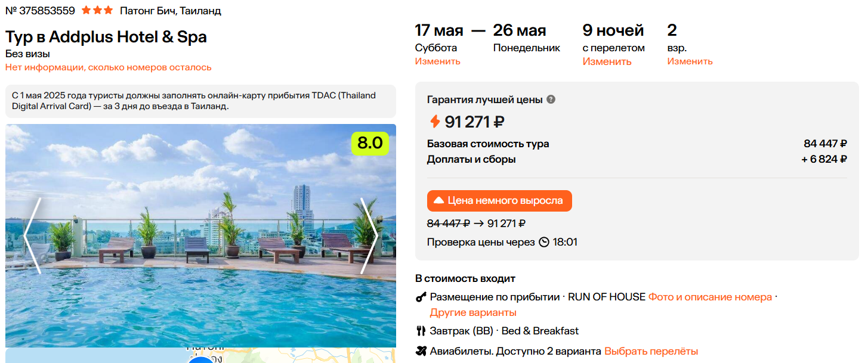Image resolution: width=868 pixels, height=363 pixels.
Task: Click the lightning bolt price icon
Action: (x=435, y=122)
